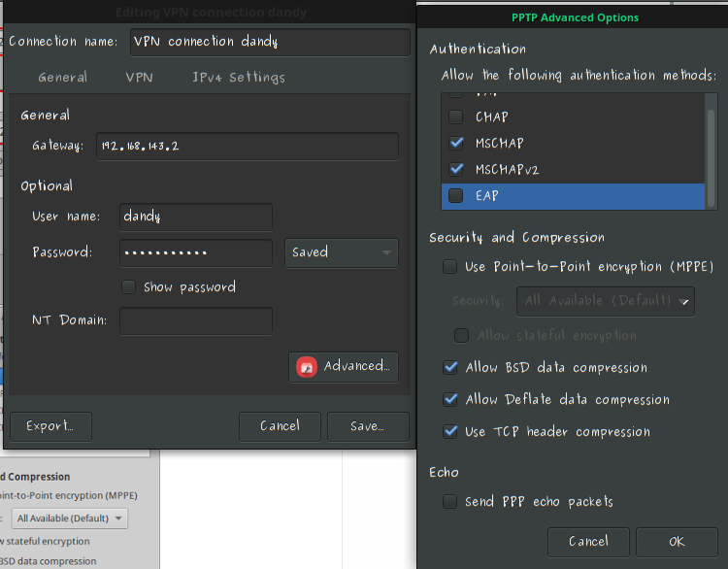Image resolution: width=728 pixels, height=569 pixels.
Task: Uncheck the MSCHAPv2 authentication method
Action: coord(456,169)
